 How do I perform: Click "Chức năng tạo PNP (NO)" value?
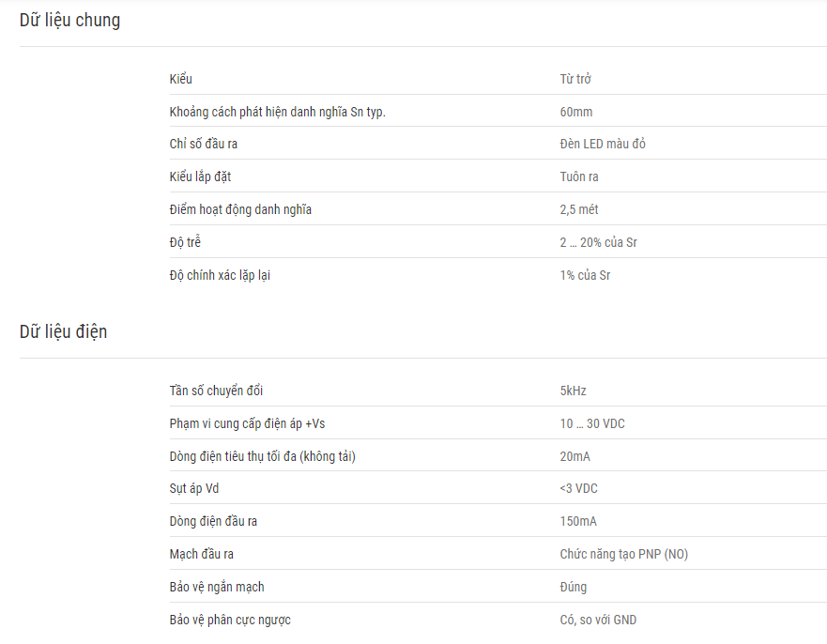coord(624,554)
